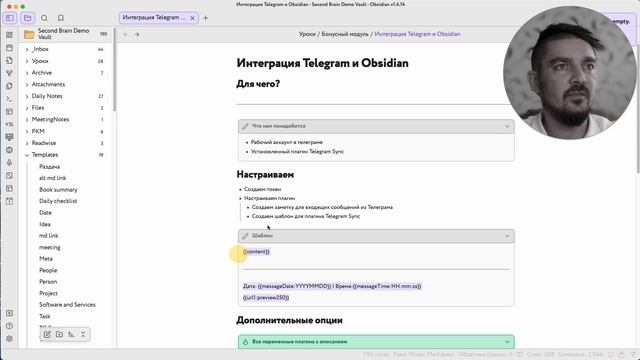Navigate back arrow
Viewport: 640px width, 360px height.
coord(126,34)
